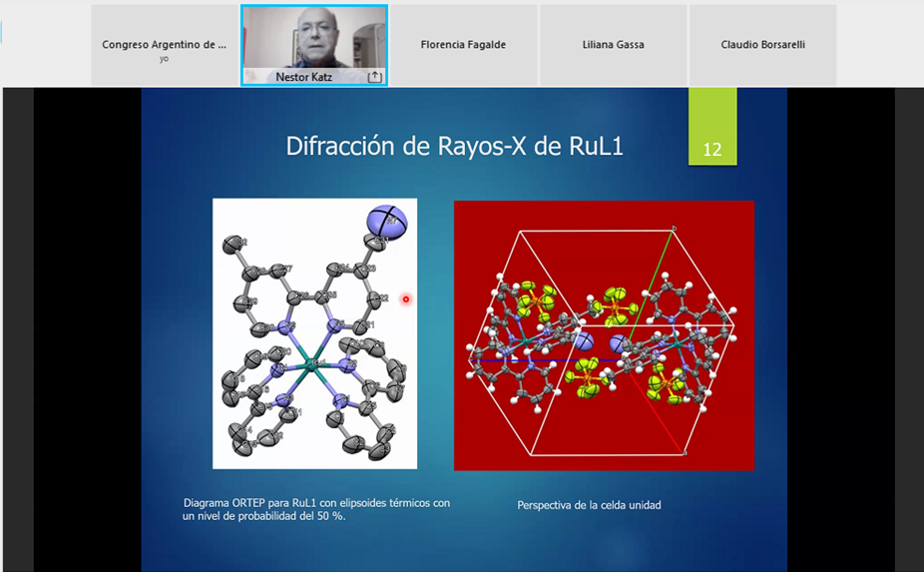This screenshot has width=924, height=572.
Task: Click the screen-share icon on Nestor Katz's tile
Action: click(375, 77)
